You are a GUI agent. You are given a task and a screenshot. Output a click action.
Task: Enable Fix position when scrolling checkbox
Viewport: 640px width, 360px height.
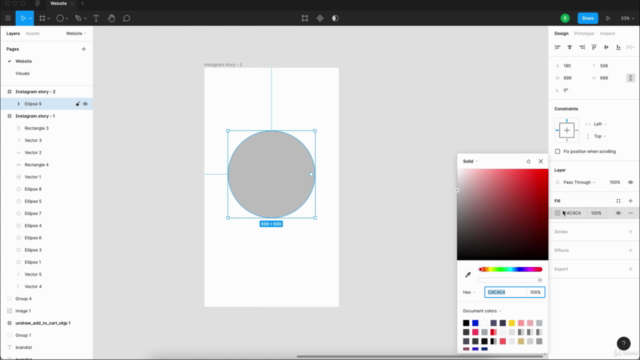(558, 151)
